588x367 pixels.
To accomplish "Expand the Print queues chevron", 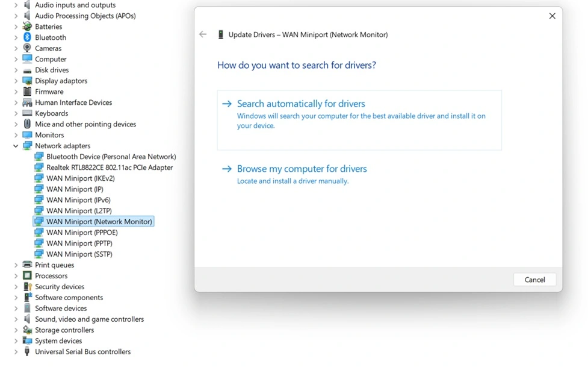I will tap(16, 265).
